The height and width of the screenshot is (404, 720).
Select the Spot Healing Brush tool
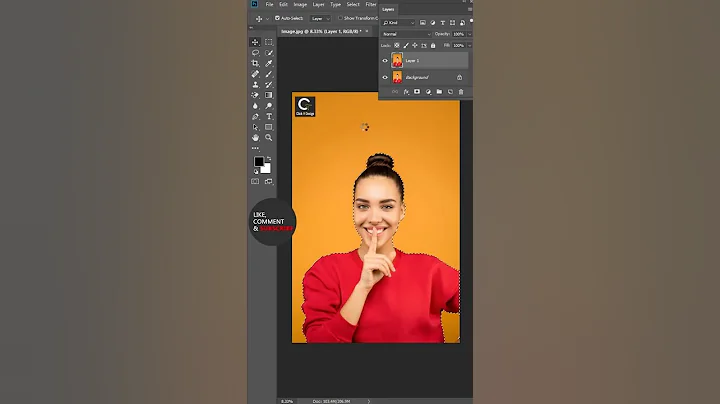click(x=255, y=74)
